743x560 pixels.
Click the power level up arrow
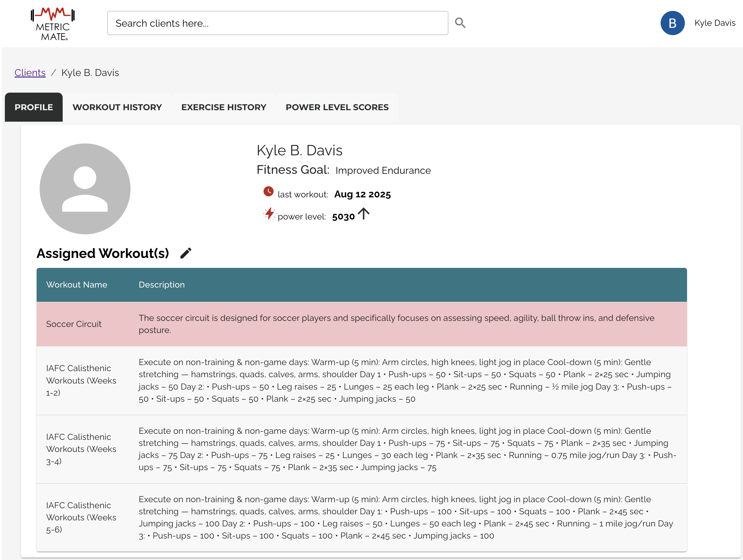(363, 213)
